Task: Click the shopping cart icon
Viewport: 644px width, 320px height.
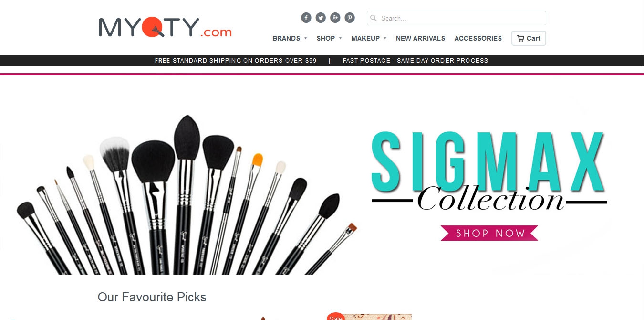Action: pos(520,38)
